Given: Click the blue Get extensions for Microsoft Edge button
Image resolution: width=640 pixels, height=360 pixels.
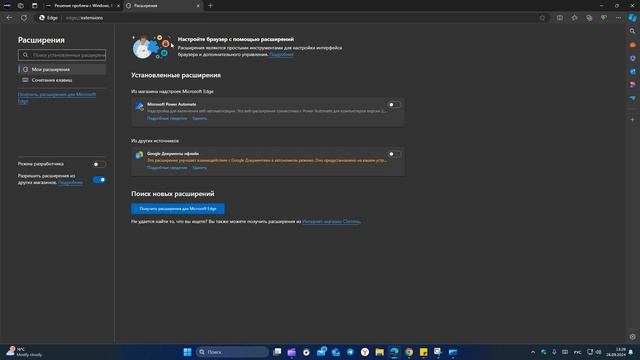Looking at the screenshot, I should pos(178,209).
